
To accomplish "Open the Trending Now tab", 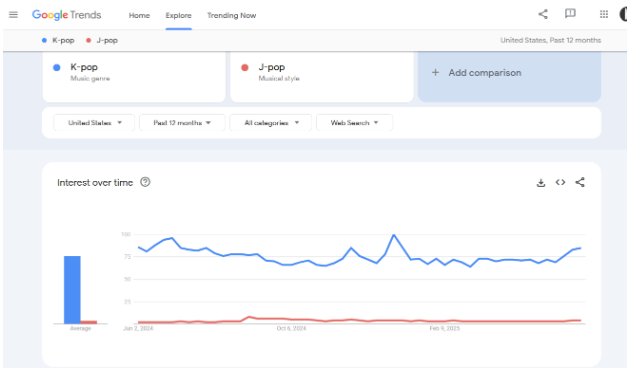I will click(231, 15).
